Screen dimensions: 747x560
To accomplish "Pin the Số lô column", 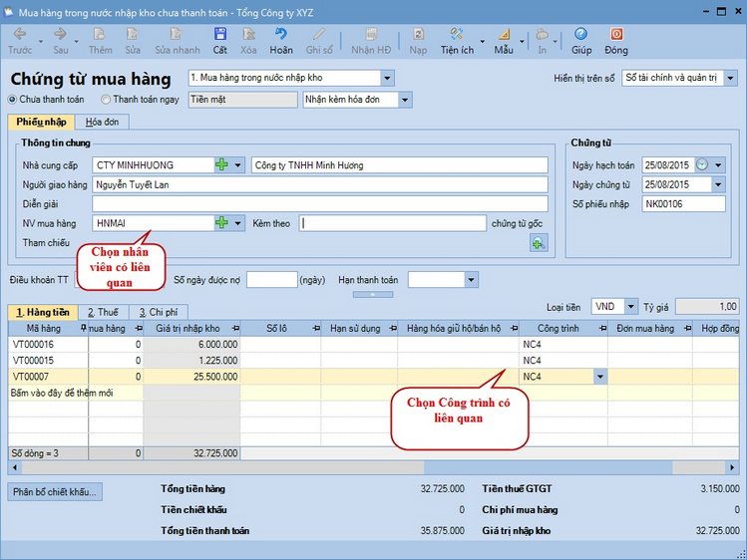I will click(x=316, y=328).
